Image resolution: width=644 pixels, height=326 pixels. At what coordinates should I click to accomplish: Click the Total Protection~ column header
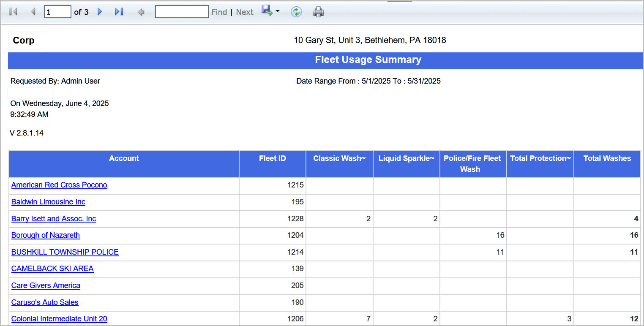click(540, 164)
